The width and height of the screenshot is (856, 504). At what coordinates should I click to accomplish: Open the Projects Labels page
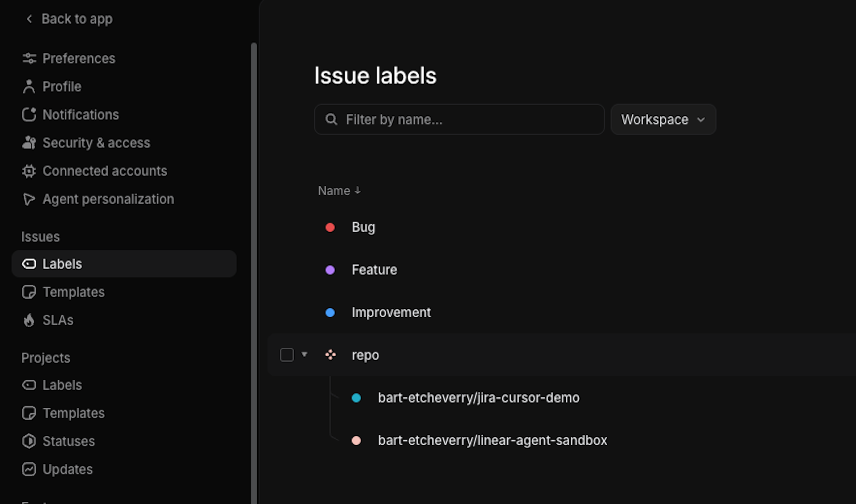point(62,385)
